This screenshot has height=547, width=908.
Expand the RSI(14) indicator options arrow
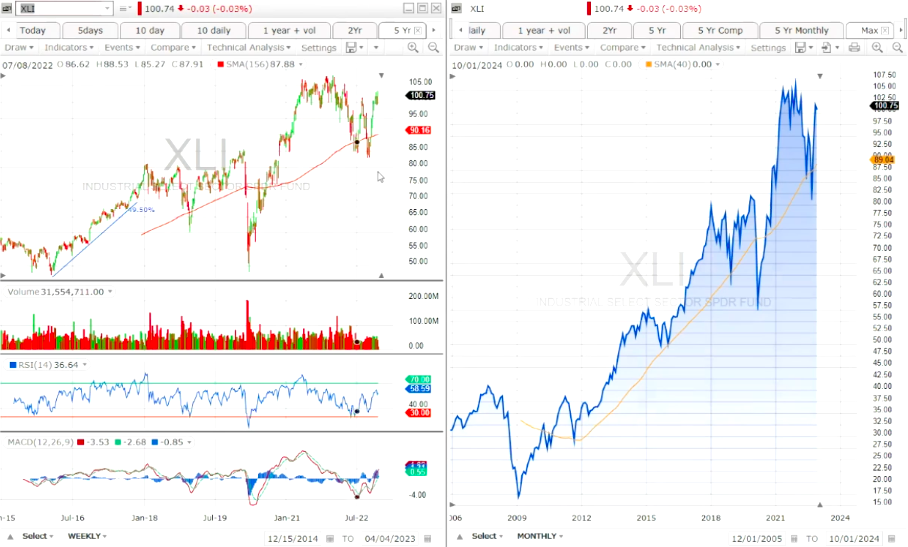click(85, 365)
